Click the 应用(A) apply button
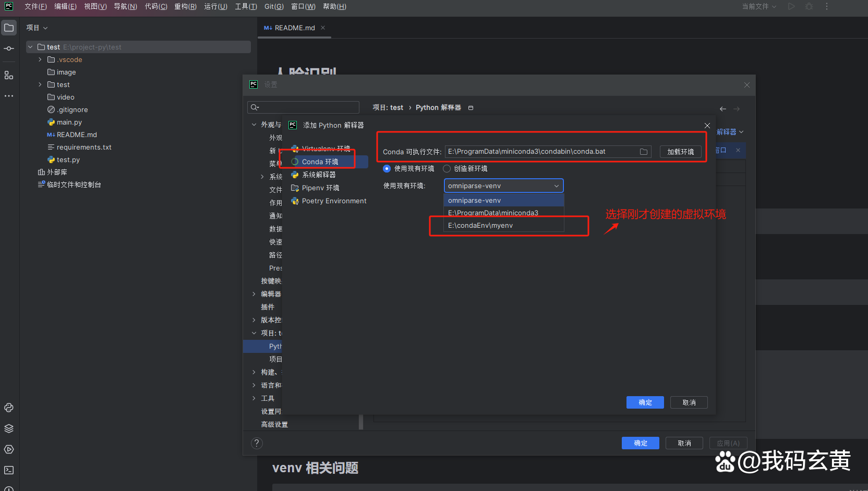868x491 pixels. 728,443
